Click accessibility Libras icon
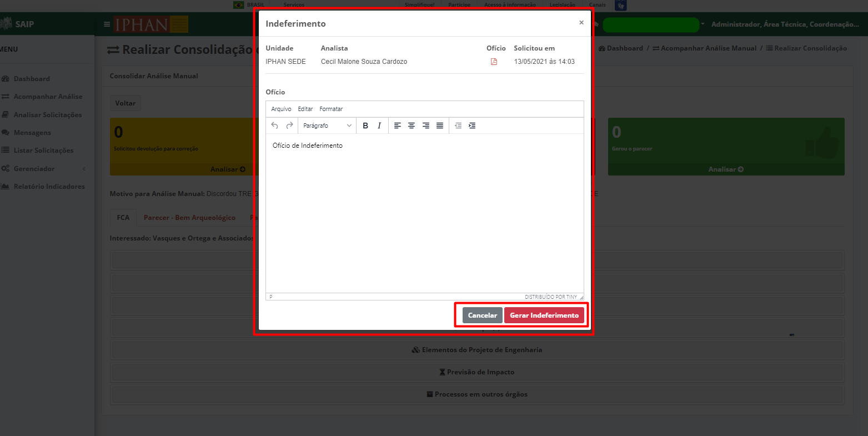Image resolution: width=868 pixels, height=436 pixels. [621, 5]
